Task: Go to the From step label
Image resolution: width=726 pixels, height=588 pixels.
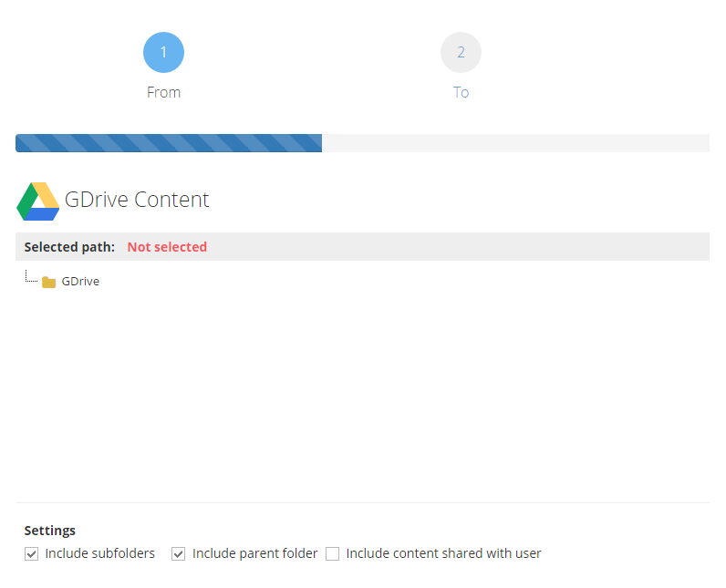Action: (163, 92)
